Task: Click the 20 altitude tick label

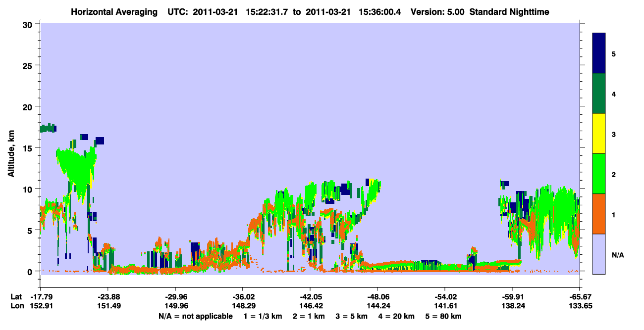Action: (29, 106)
